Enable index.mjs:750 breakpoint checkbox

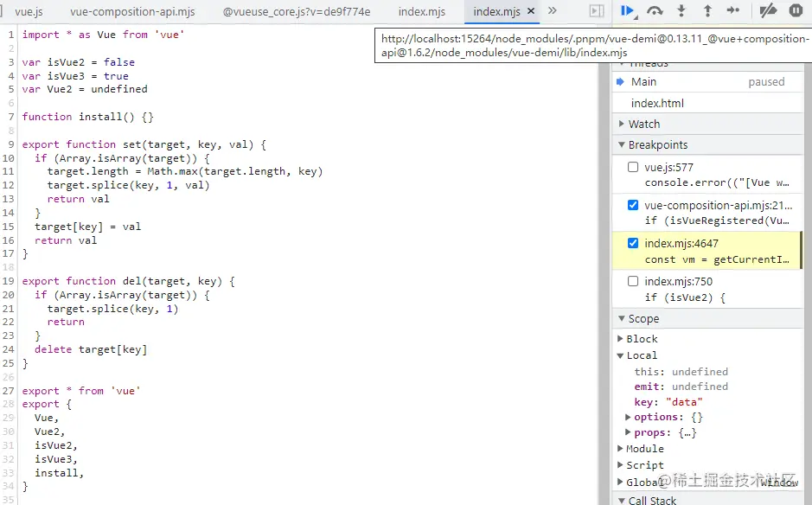point(633,281)
